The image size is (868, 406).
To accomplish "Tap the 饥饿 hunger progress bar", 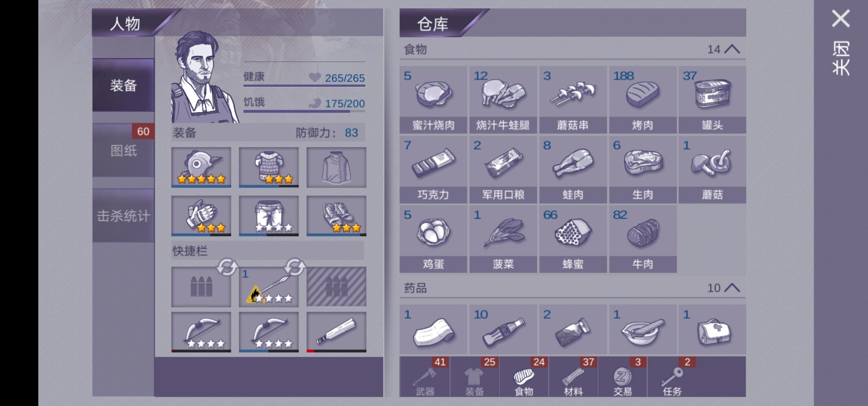I will [304, 111].
